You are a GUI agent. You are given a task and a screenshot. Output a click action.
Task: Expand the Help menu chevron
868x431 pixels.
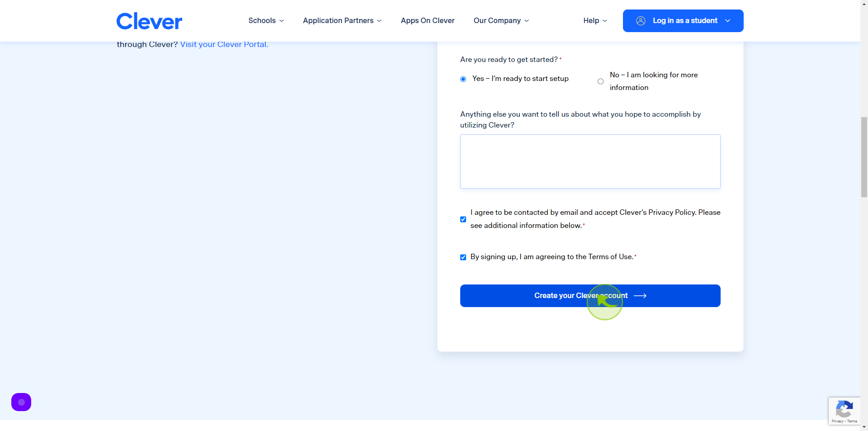605,21
